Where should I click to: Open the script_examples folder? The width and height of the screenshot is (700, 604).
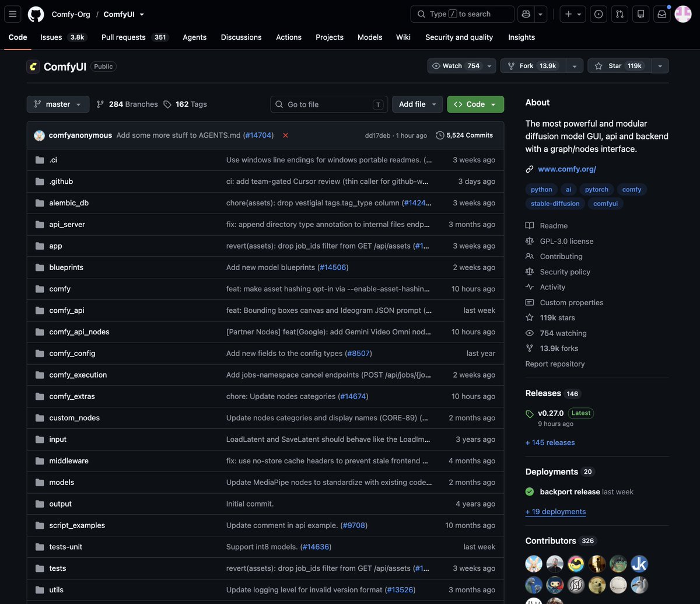click(x=77, y=525)
